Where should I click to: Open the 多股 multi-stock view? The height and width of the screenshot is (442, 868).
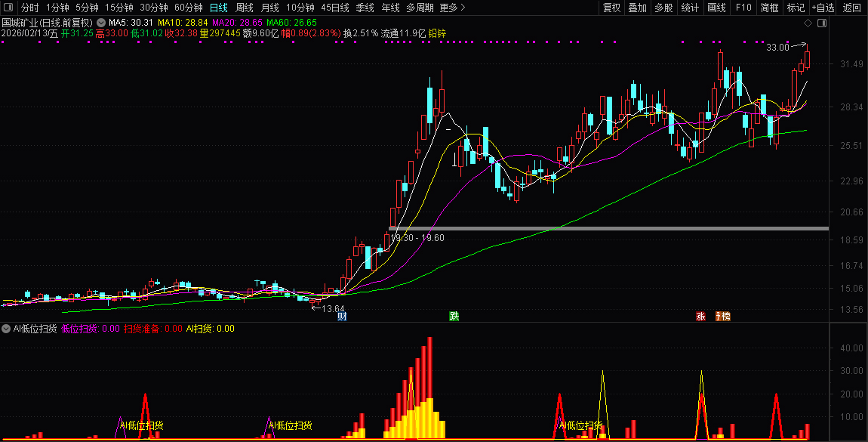(663, 8)
